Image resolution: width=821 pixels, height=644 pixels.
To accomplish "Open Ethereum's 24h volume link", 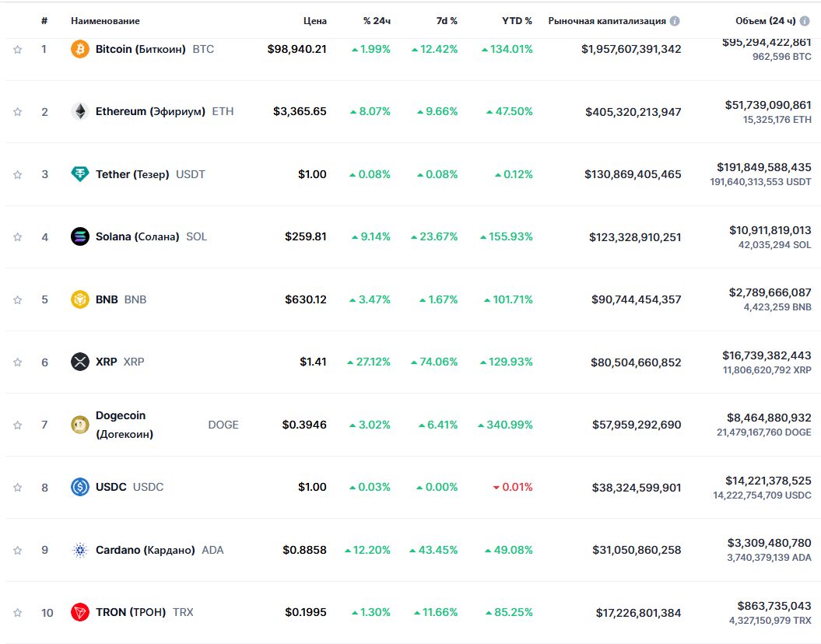I will click(x=768, y=104).
